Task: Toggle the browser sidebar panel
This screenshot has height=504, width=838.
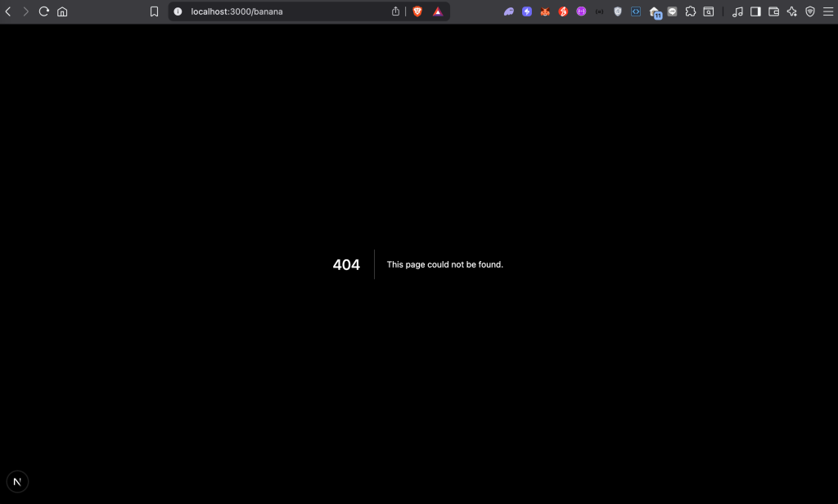Action: pyautogui.click(x=755, y=11)
